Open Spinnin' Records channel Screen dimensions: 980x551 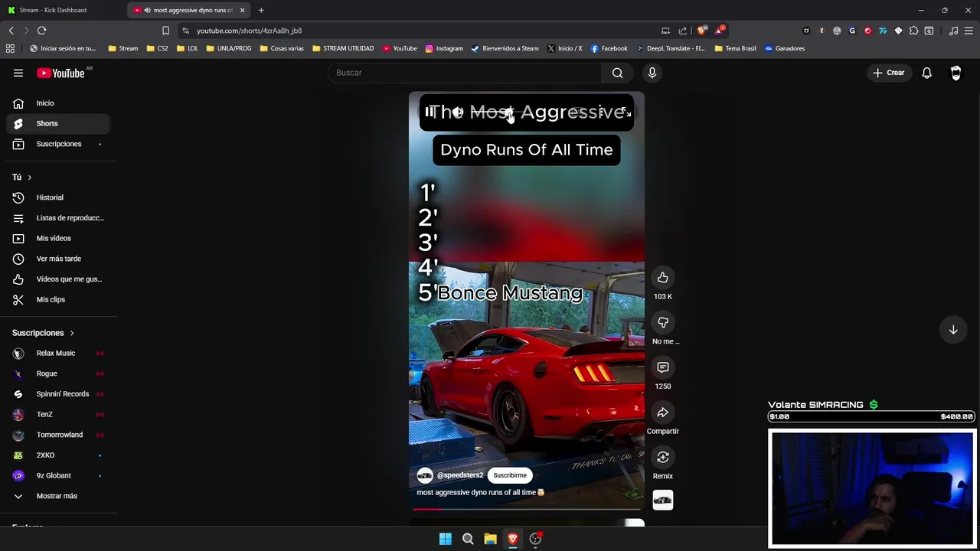coord(57,394)
